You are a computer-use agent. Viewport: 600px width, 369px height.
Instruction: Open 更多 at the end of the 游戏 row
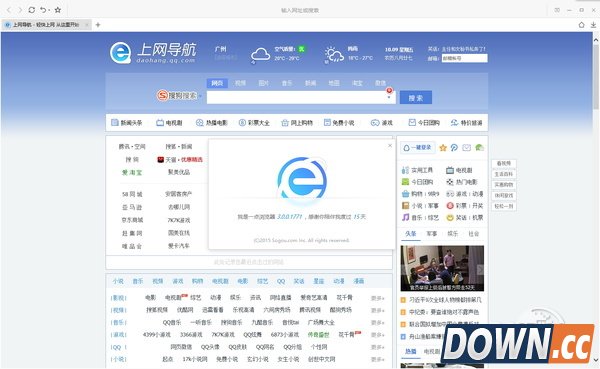(x=377, y=335)
